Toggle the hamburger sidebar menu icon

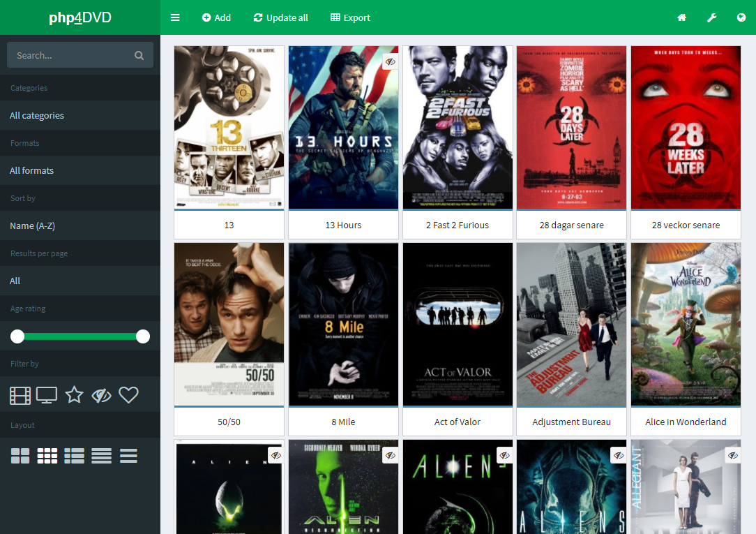[175, 17]
